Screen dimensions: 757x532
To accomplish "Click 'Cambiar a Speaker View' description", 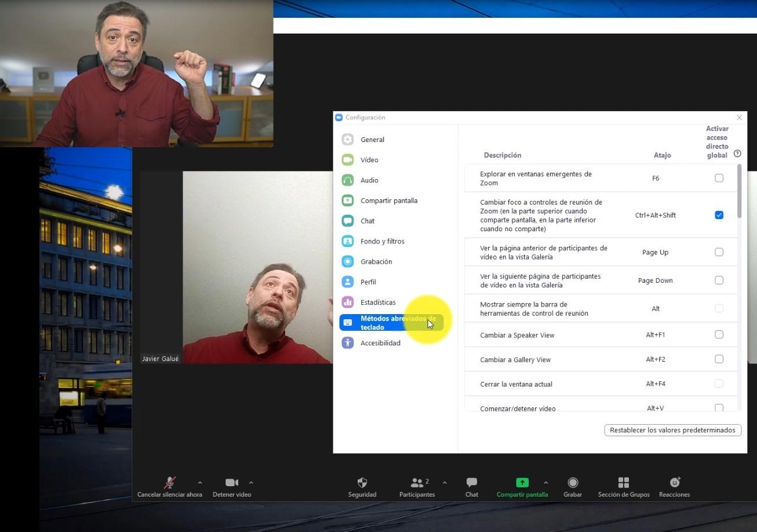I will (517, 335).
